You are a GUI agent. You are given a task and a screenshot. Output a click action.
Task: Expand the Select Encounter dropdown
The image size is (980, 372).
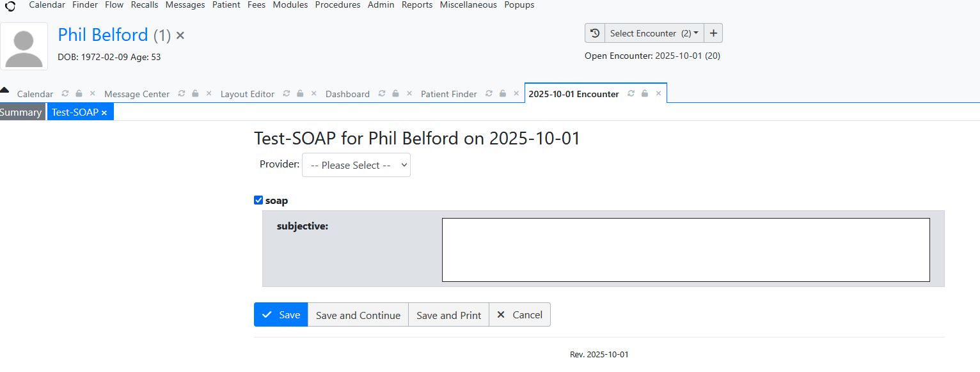(x=654, y=33)
